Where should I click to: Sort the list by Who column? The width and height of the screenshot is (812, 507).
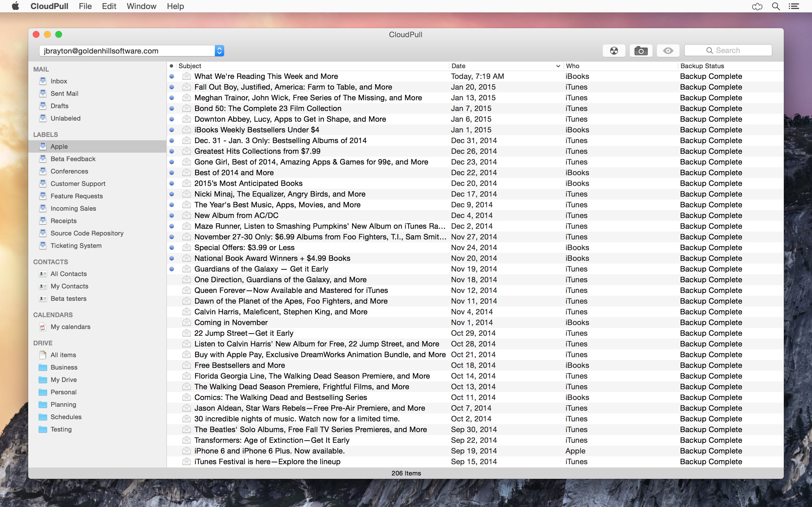(572, 66)
